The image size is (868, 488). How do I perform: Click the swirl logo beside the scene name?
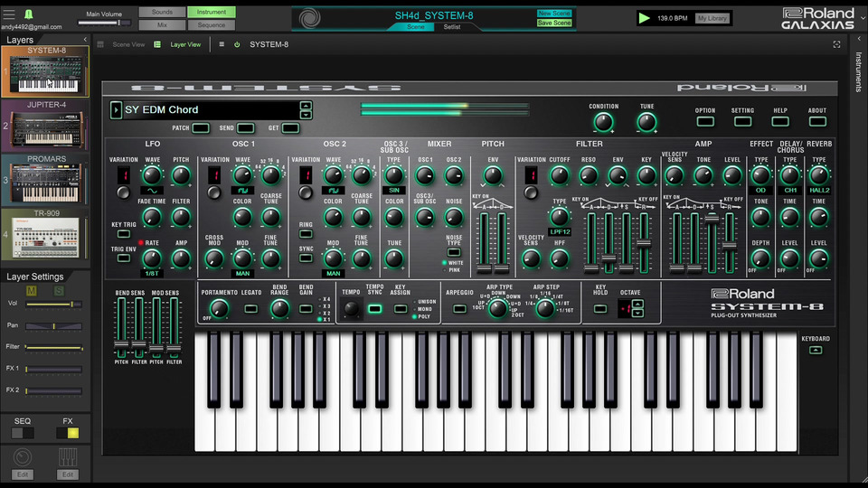[x=310, y=18]
